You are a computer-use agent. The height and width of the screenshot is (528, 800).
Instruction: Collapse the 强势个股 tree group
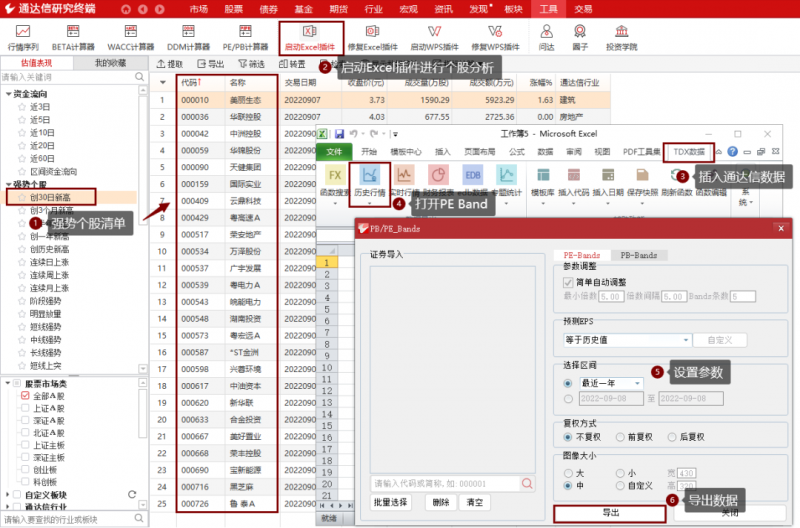click(9, 184)
